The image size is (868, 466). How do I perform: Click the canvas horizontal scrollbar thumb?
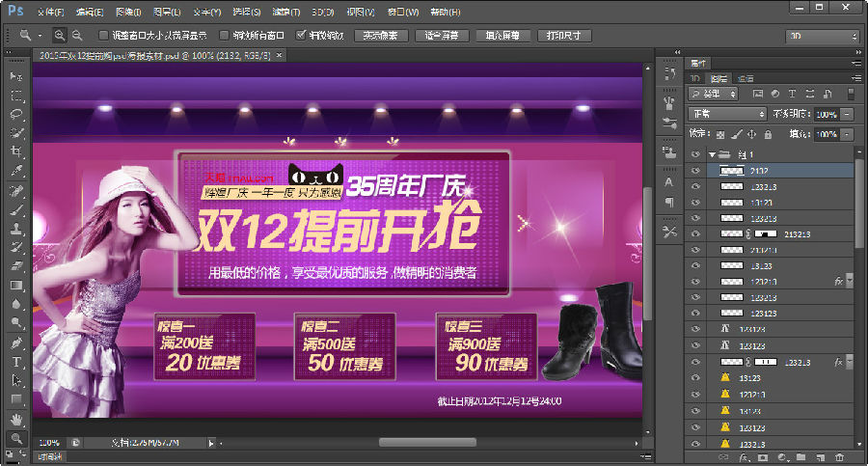click(427, 442)
